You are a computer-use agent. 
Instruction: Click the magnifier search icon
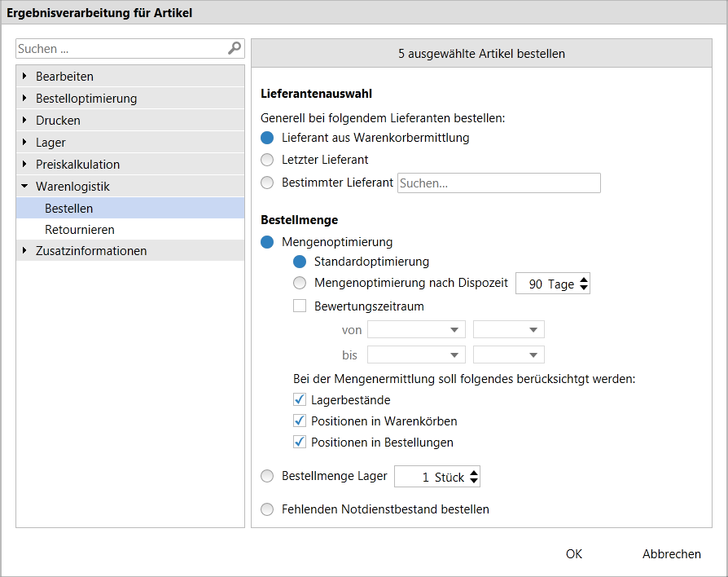(235, 48)
